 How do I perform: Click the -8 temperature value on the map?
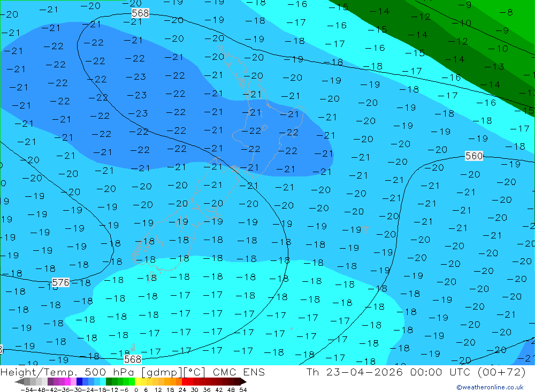pyautogui.click(x=506, y=13)
